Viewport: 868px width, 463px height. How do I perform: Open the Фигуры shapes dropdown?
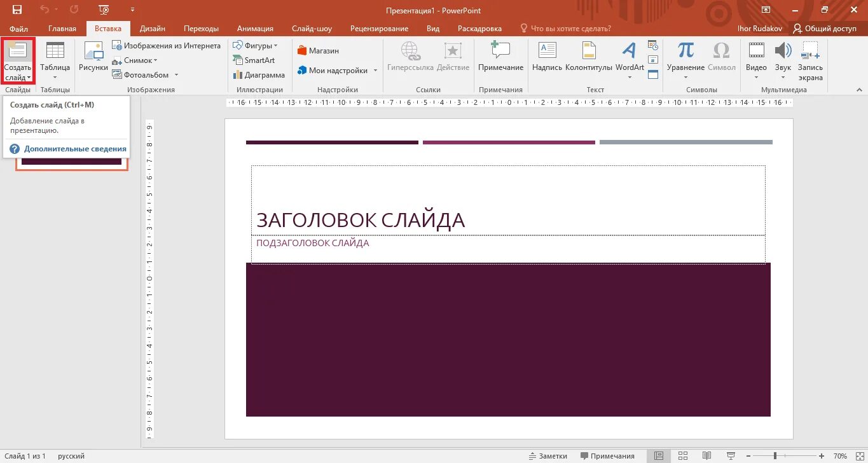click(x=255, y=46)
